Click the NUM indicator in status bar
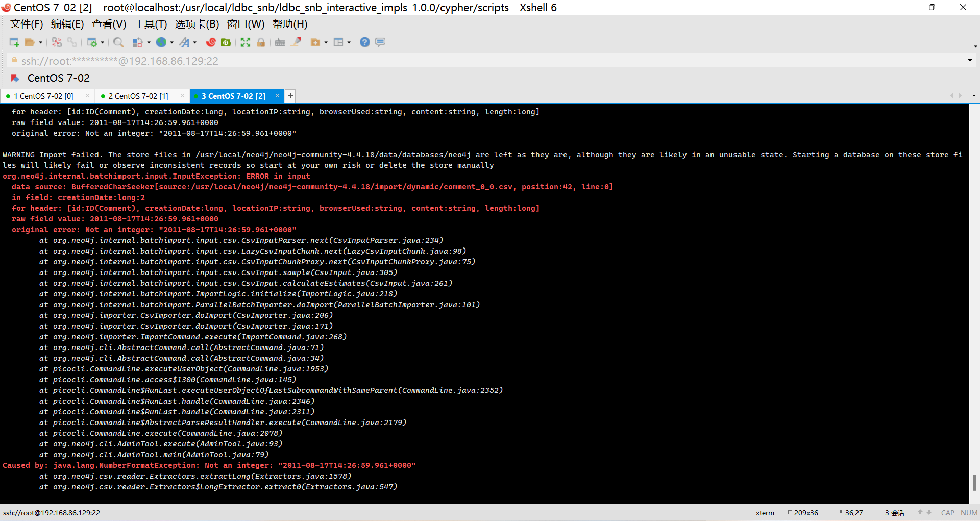Image resolution: width=980 pixels, height=521 pixels. click(969, 513)
